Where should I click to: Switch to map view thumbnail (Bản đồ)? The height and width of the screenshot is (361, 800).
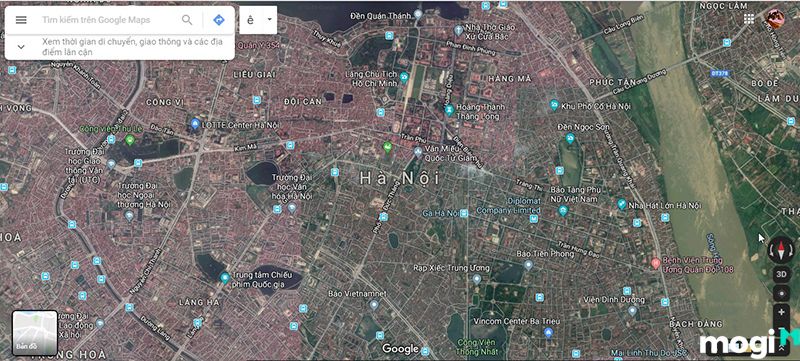click(x=35, y=332)
